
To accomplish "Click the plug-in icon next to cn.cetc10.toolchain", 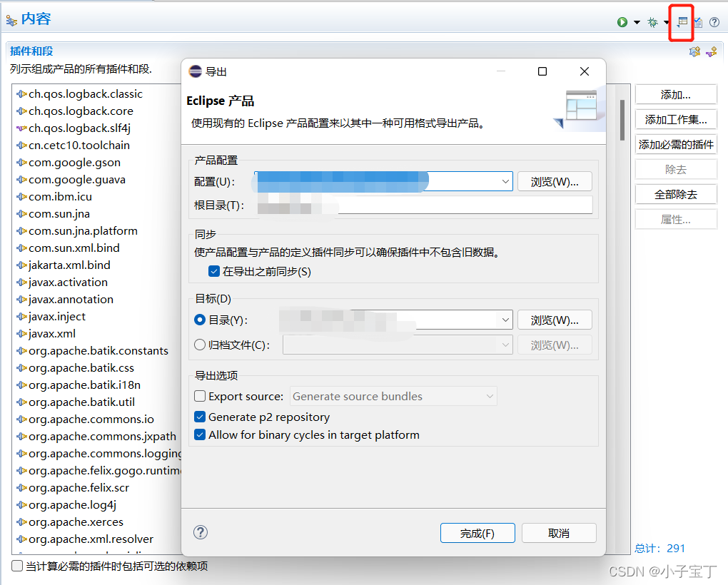I will 22,146.
